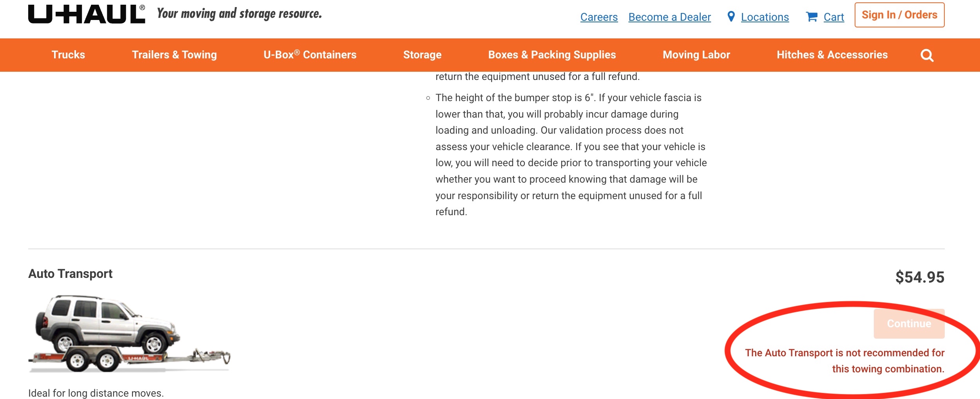Open the U-Box Containers menu
Viewport: 980px width, 399px height.
(310, 55)
